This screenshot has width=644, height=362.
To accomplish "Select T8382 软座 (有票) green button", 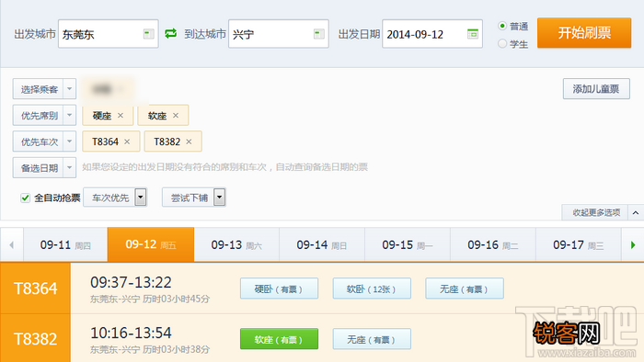I will point(279,339).
